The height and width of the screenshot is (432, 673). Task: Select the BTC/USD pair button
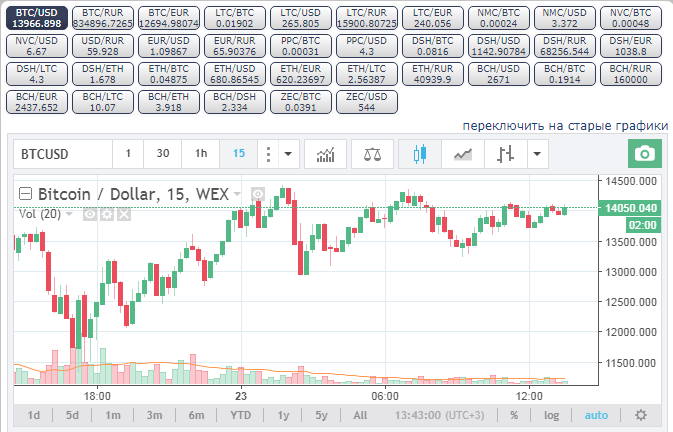(36, 18)
